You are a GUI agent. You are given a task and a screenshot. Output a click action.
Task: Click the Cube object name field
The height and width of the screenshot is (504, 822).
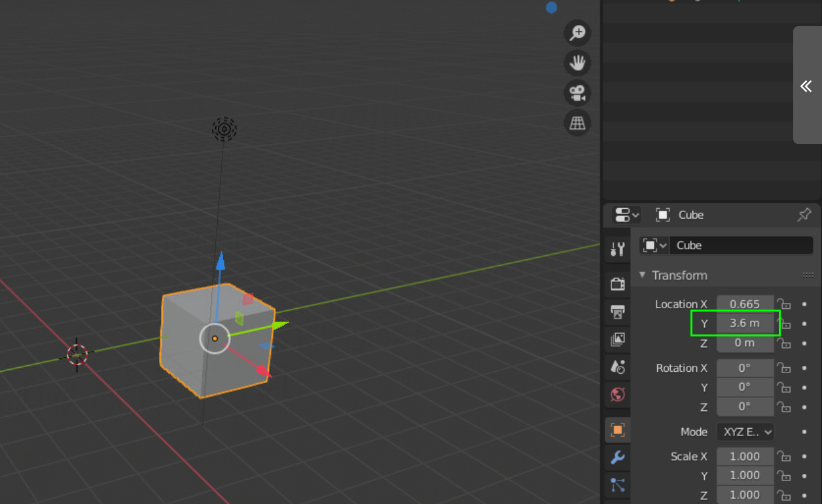click(x=741, y=245)
